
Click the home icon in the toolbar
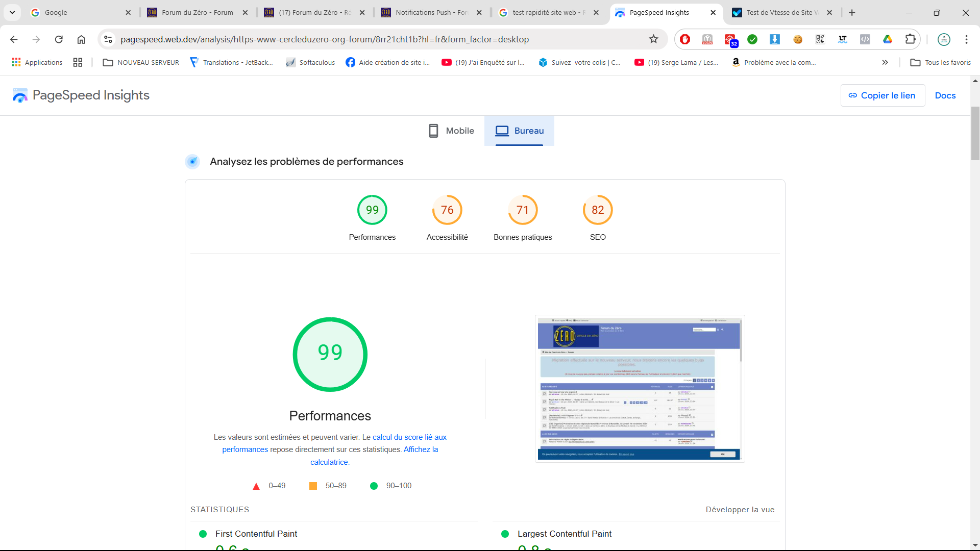(81, 39)
